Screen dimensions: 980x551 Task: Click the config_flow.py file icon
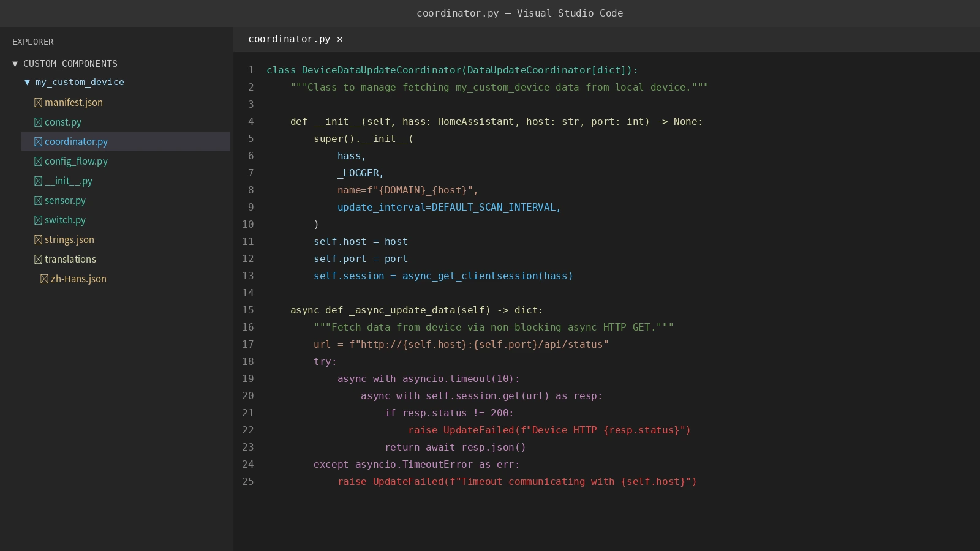click(x=38, y=162)
